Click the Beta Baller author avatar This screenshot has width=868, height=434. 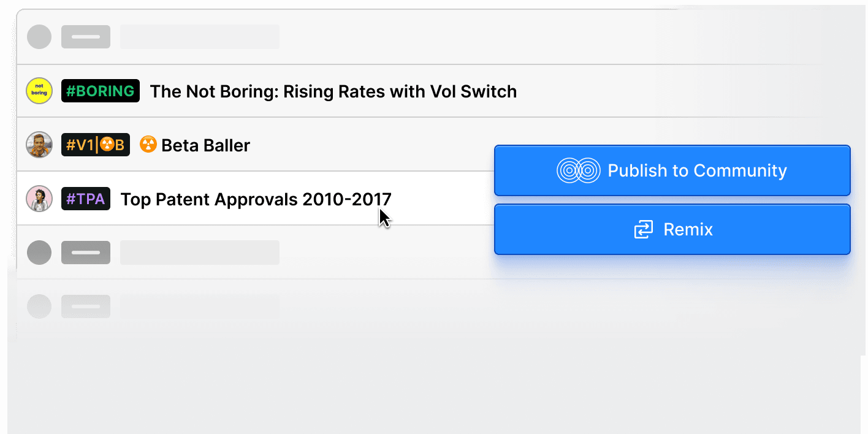point(39,145)
